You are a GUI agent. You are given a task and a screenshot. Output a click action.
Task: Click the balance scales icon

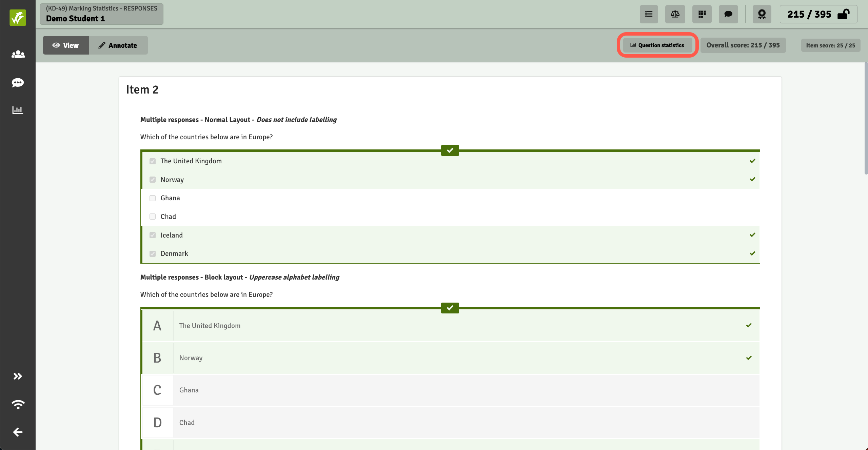[x=675, y=14]
